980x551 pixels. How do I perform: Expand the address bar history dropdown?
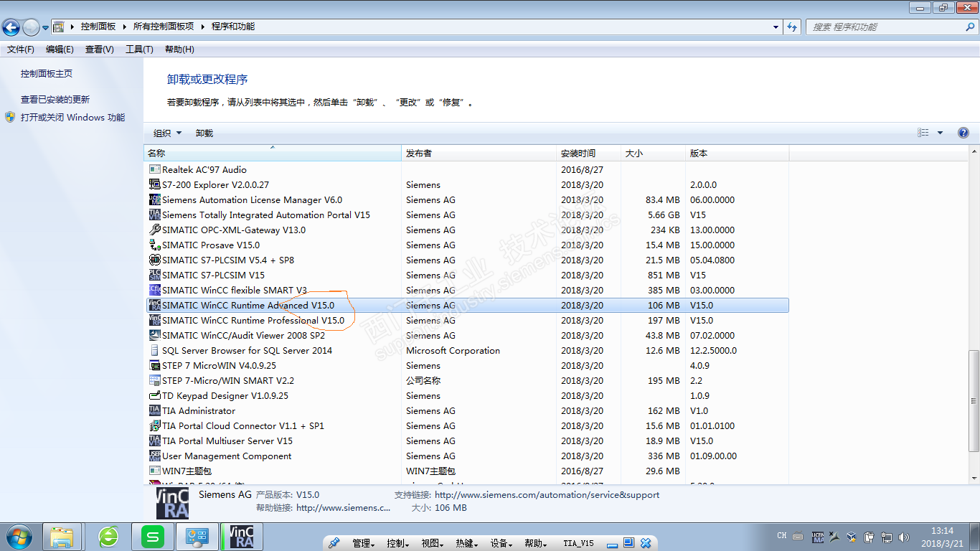776,27
